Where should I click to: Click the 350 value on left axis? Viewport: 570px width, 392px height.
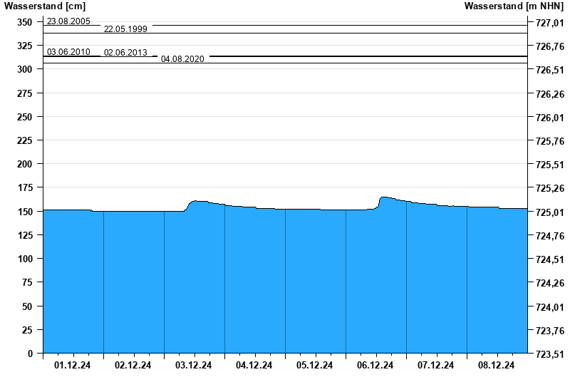coord(25,22)
